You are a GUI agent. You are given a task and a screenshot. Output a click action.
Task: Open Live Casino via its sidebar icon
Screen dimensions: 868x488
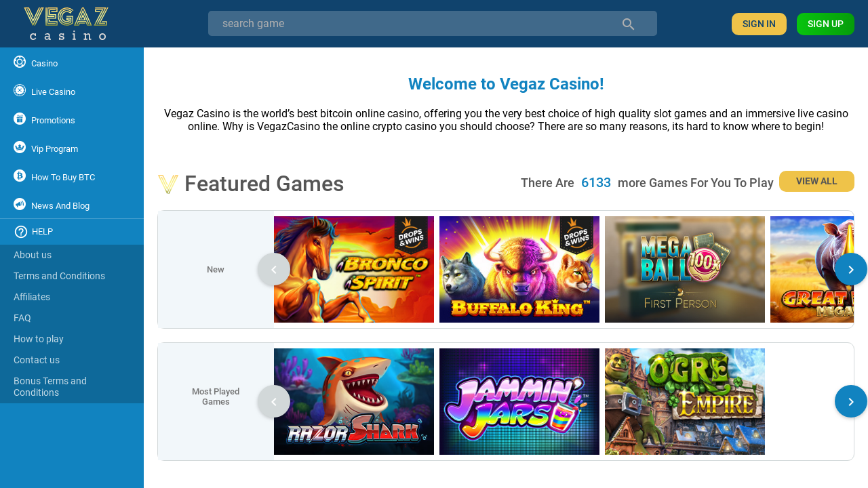(20, 90)
